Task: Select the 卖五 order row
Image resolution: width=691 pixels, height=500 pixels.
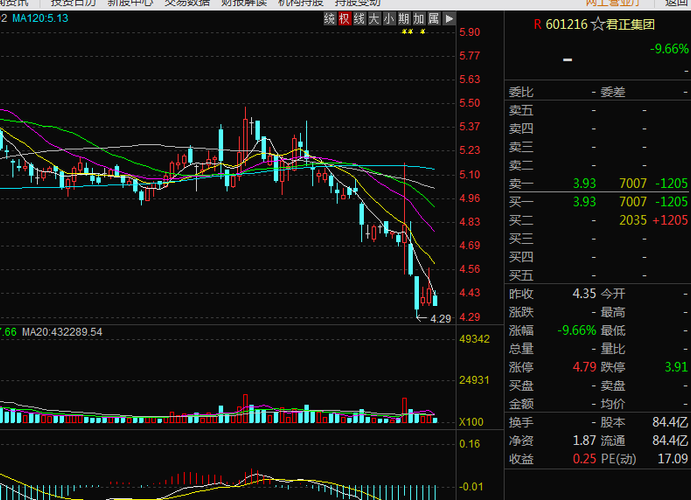Action: click(x=598, y=110)
